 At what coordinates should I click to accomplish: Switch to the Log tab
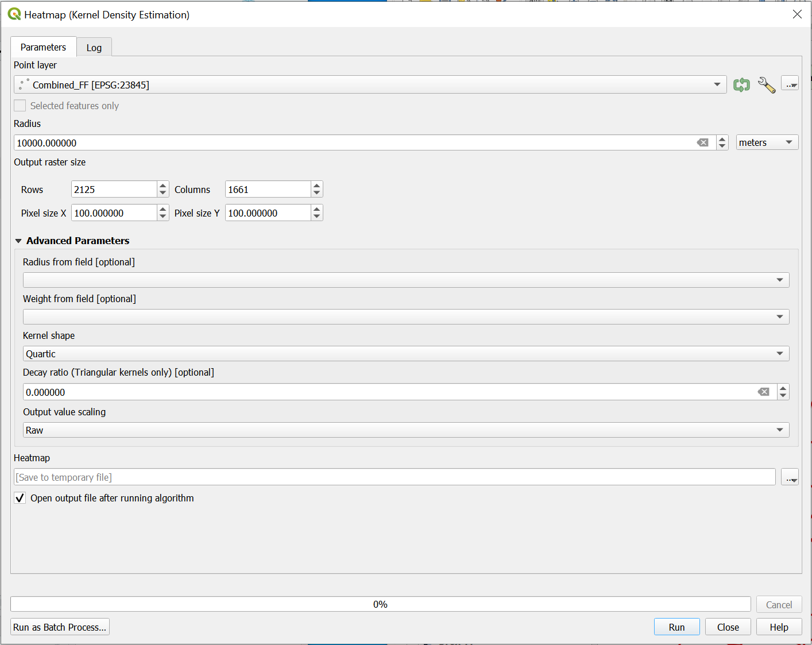94,48
